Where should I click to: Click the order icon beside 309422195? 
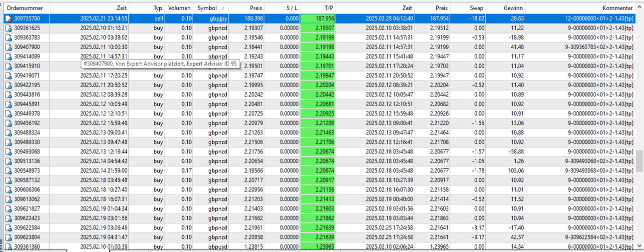8,85
